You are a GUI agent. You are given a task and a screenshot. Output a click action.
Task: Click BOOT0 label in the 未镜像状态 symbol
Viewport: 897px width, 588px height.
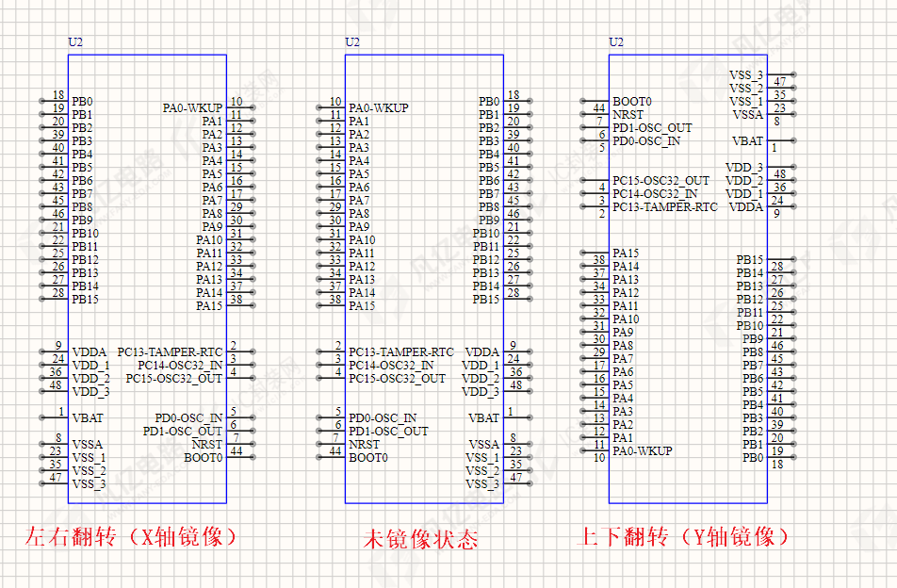click(x=368, y=458)
